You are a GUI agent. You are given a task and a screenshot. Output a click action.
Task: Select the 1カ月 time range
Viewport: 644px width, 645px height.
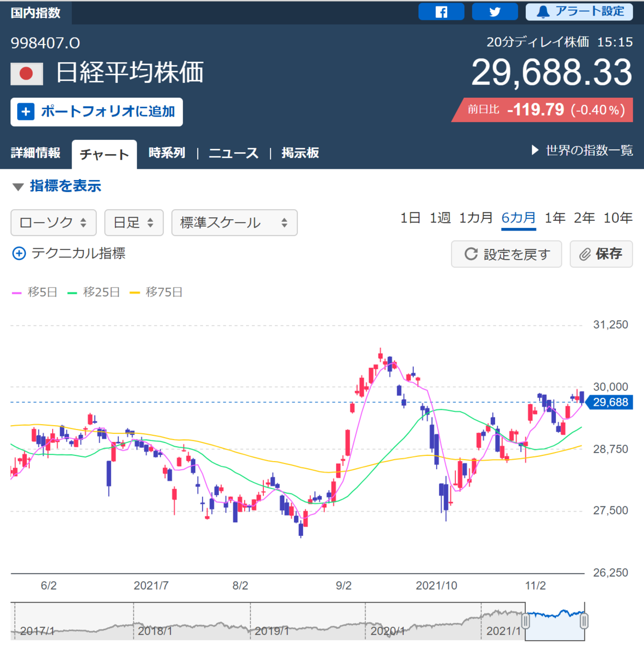[476, 218]
